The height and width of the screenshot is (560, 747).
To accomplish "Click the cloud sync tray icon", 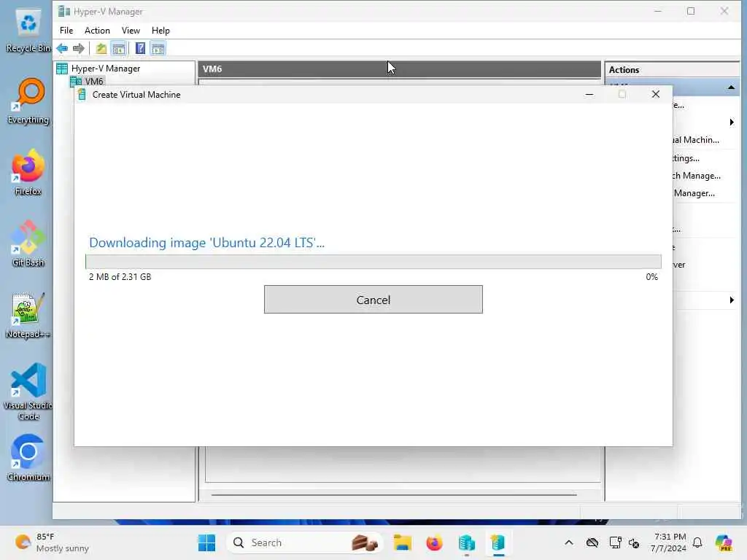I will (x=592, y=542).
